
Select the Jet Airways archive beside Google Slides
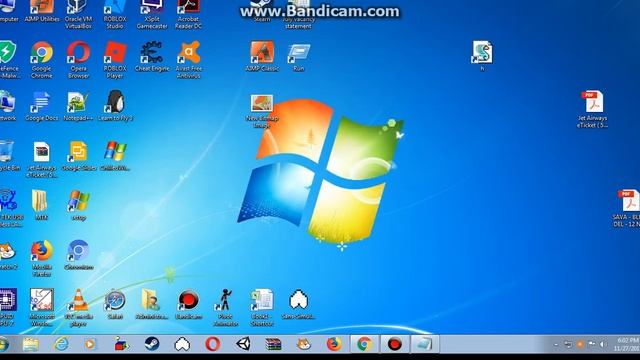[x=42, y=159]
